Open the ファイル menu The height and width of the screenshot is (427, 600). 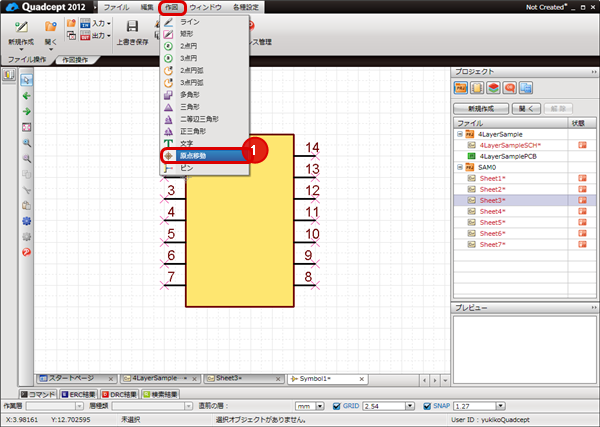click(116, 7)
